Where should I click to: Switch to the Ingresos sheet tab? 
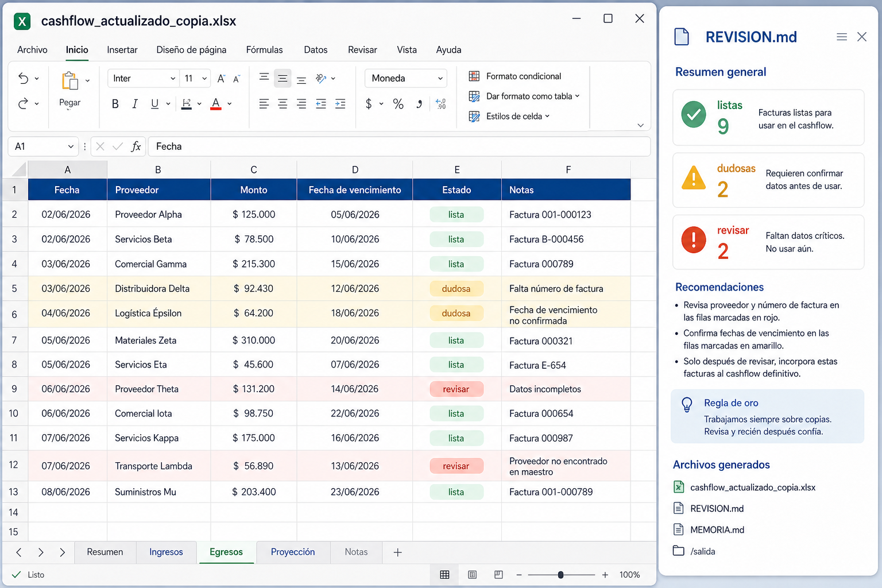[x=166, y=552]
